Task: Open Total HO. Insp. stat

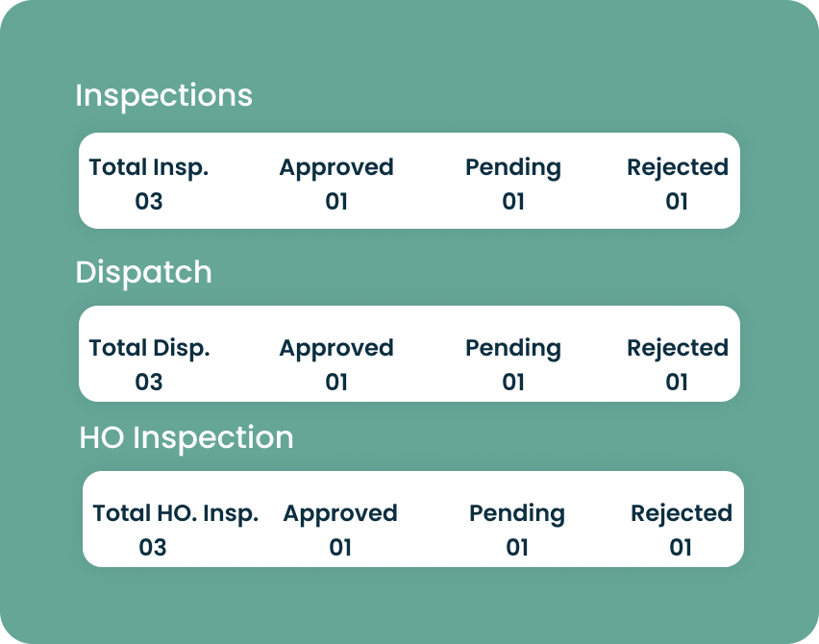Action: coord(176,513)
